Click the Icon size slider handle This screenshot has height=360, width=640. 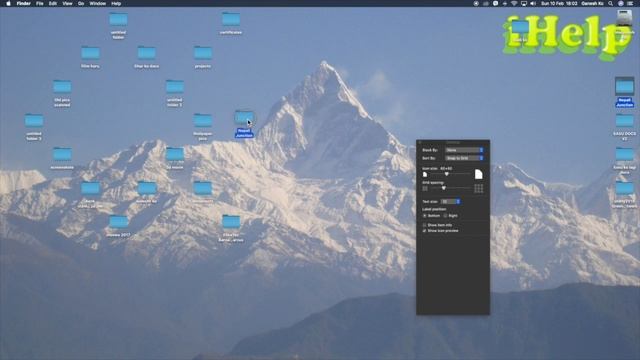click(x=447, y=174)
